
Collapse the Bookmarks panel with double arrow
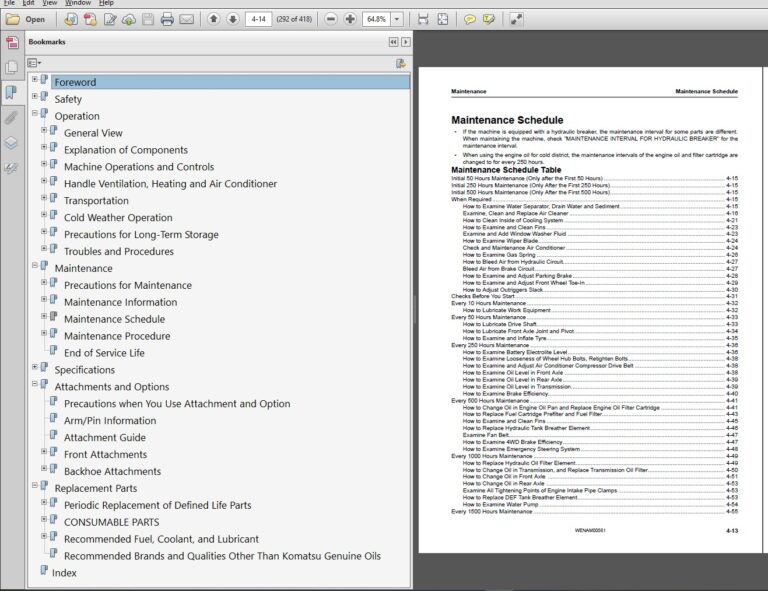tap(393, 42)
